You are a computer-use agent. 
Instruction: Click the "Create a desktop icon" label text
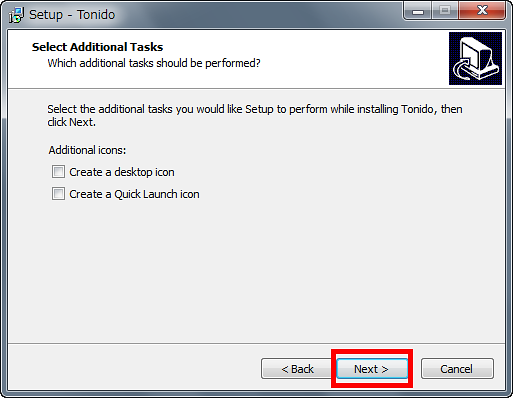click(122, 172)
